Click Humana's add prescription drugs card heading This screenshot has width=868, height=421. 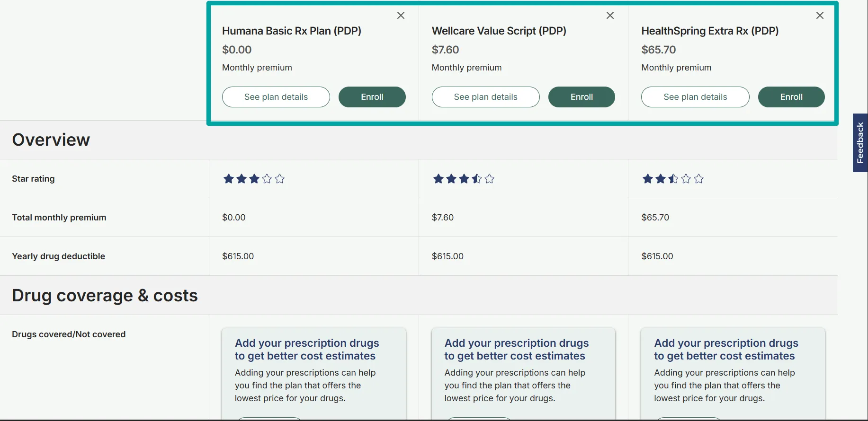[307, 350]
